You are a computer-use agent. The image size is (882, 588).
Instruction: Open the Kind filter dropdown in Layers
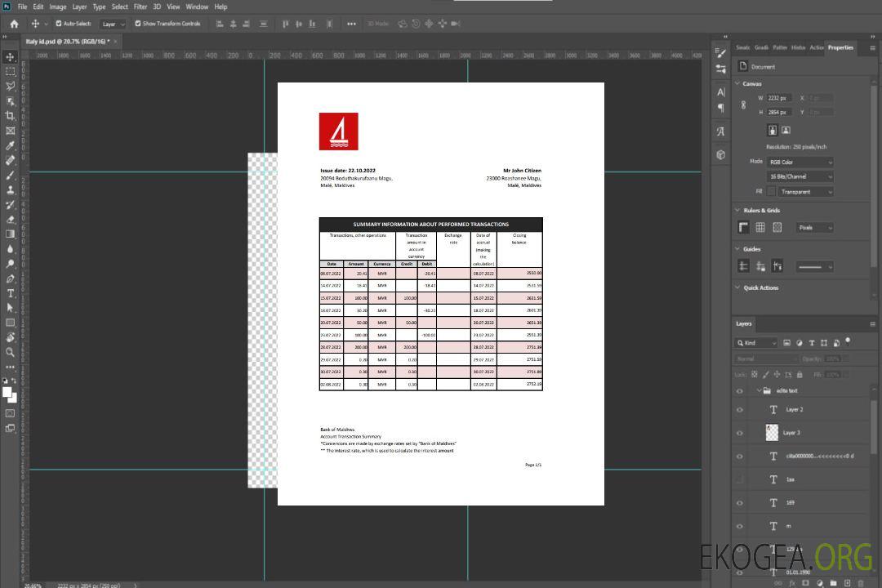[x=757, y=343]
